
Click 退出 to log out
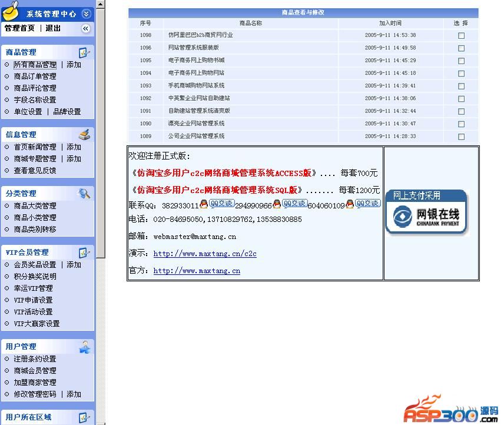tap(53, 28)
